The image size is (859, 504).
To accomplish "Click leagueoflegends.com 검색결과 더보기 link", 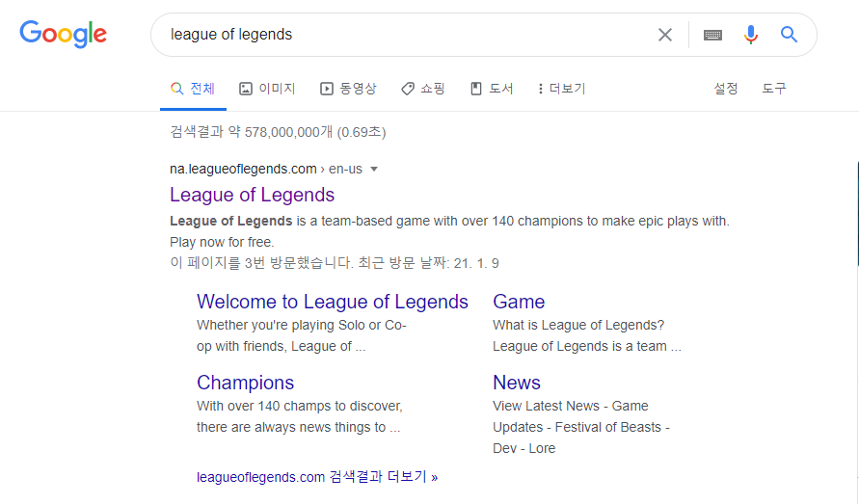I will [316, 477].
